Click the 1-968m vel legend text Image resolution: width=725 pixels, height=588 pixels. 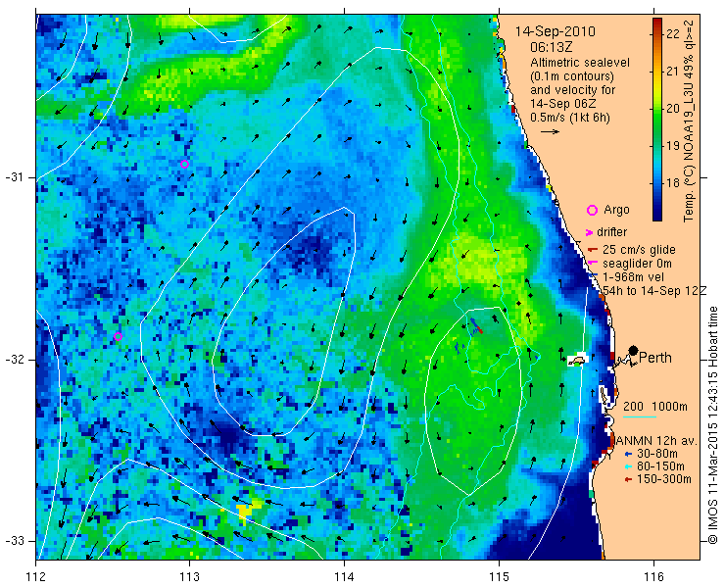(634, 277)
